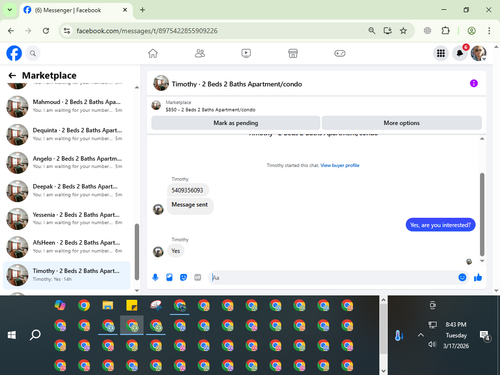Click the chat message area scrollbar
Screen dimensions: 500x375
[x=482, y=214]
